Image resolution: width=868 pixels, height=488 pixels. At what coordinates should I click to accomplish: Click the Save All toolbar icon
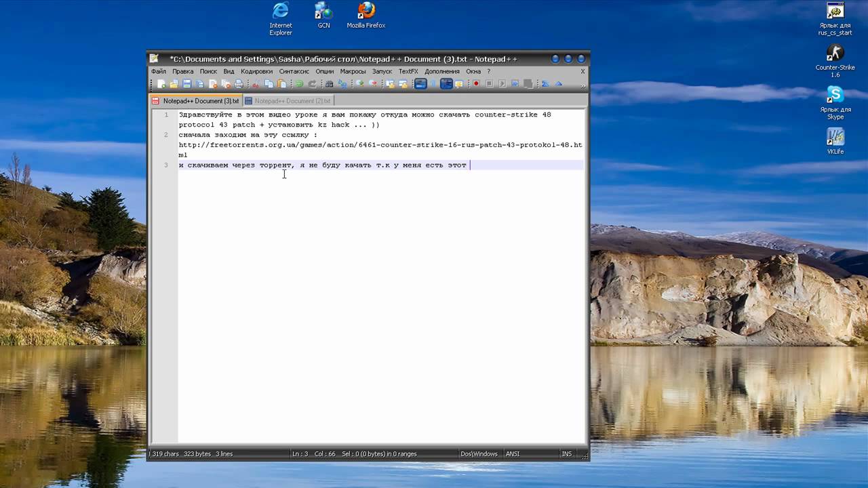point(199,84)
